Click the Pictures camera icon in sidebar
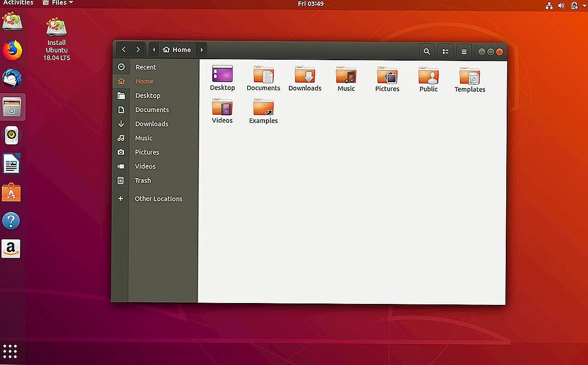This screenshot has width=588, height=365. click(121, 152)
